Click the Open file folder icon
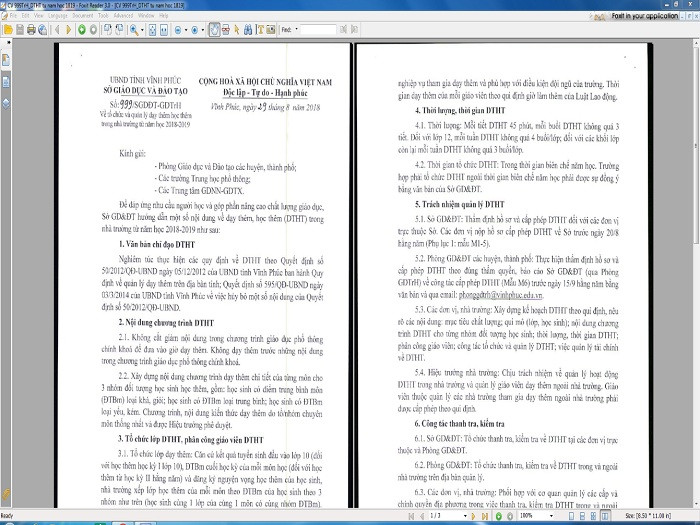Screen dimensions: 700x525 (8, 30)
